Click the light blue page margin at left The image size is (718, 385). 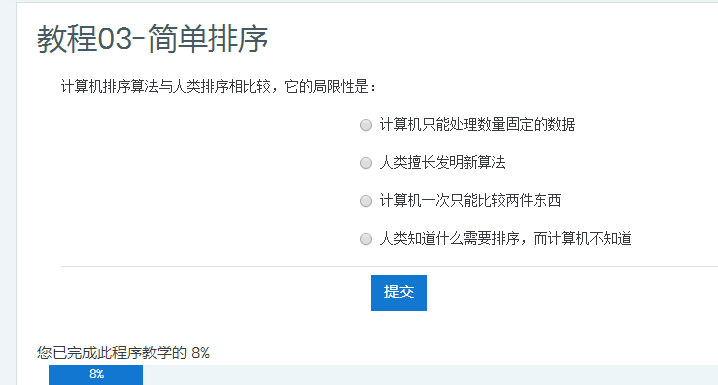pyautogui.click(x=8, y=192)
